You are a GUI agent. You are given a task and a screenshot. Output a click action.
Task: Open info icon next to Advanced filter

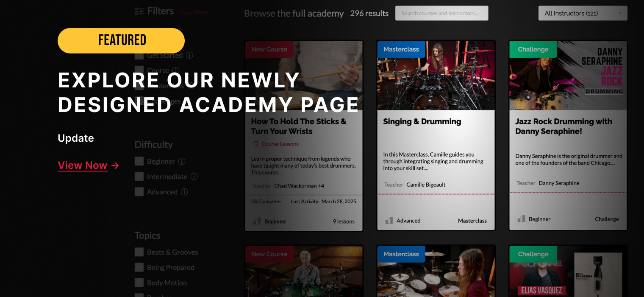[184, 192]
